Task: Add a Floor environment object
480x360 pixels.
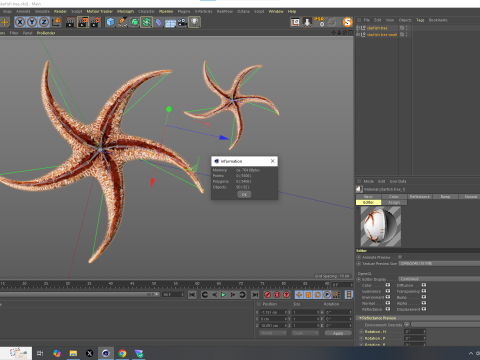Action: 170,22
